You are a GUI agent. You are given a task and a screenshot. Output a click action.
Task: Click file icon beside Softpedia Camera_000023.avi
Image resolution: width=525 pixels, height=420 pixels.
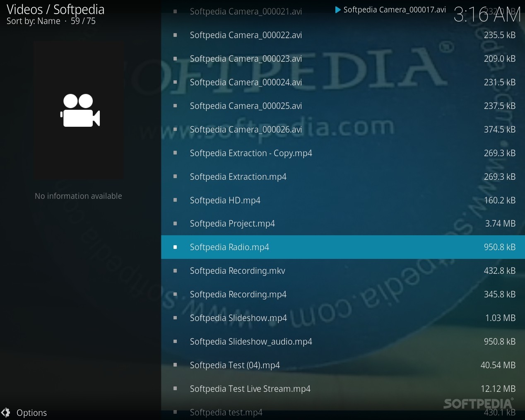[x=175, y=59]
